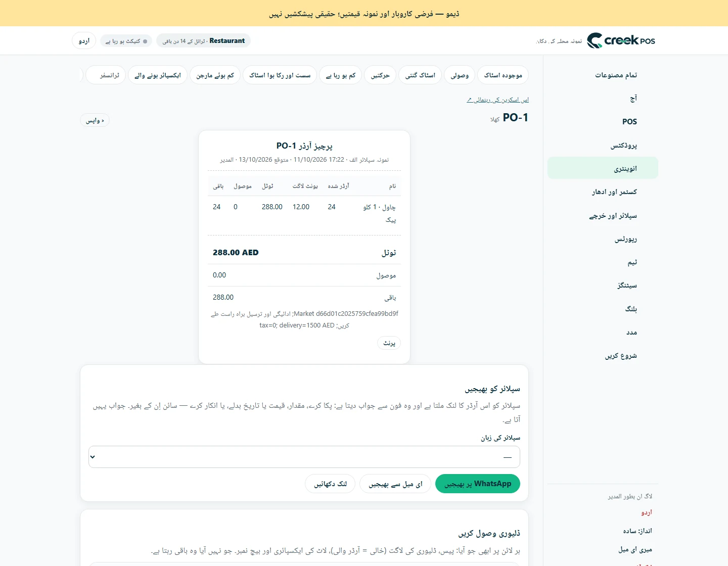Switch to the 'وصولی' tab

pos(460,75)
